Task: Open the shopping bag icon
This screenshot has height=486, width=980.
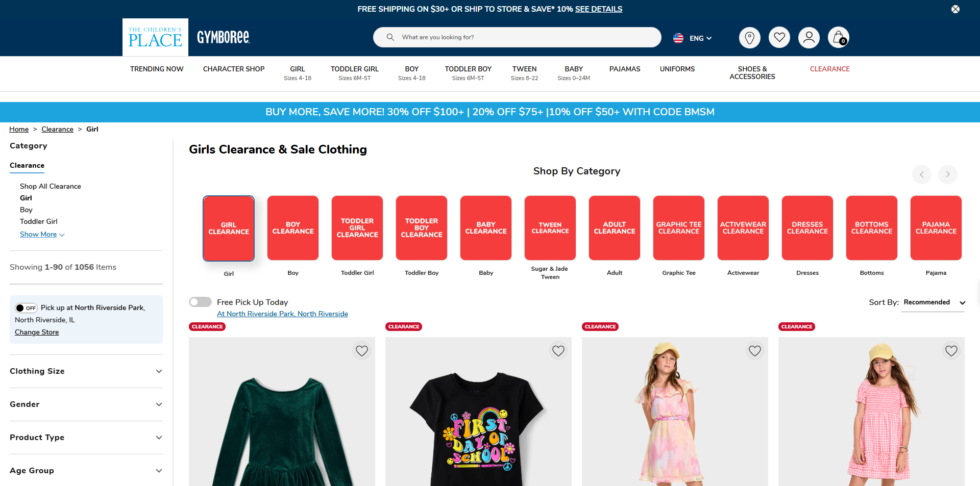Action: coord(839,37)
